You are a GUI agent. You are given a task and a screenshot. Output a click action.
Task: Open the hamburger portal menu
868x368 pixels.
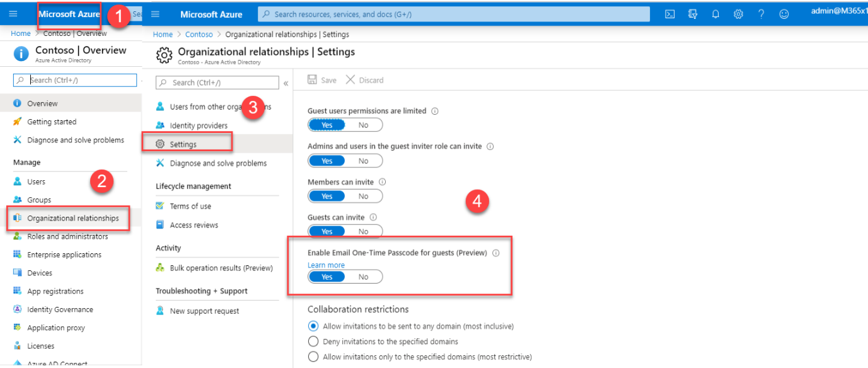(156, 14)
